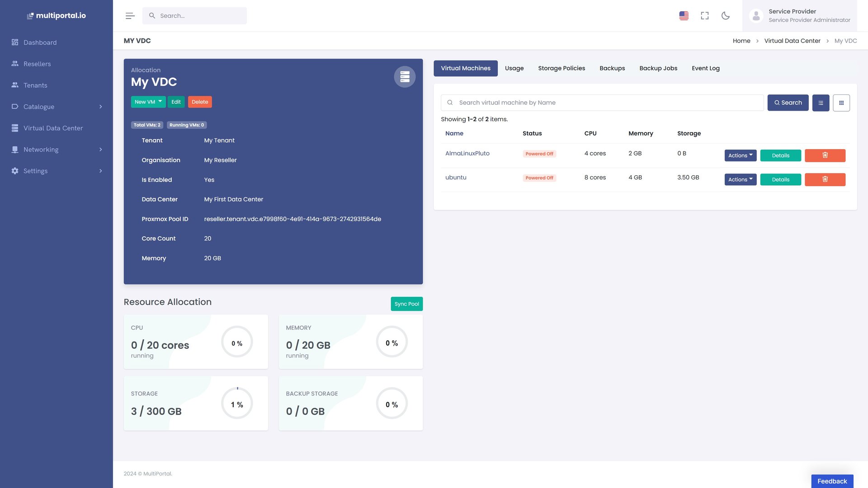Toggle dark mode moon icon
This screenshot has height=488, width=868.
tap(725, 16)
